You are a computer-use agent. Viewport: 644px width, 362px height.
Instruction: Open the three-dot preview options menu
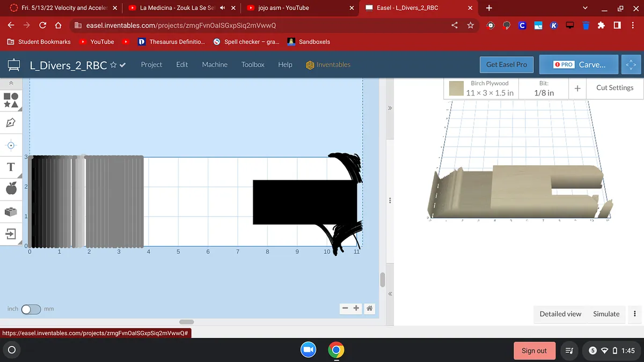[x=635, y=314]
